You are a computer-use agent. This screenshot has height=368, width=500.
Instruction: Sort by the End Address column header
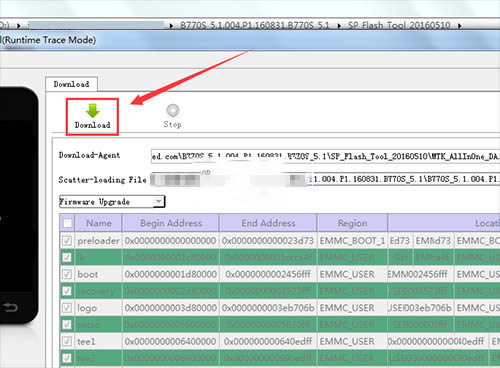(x=268, y=223)
